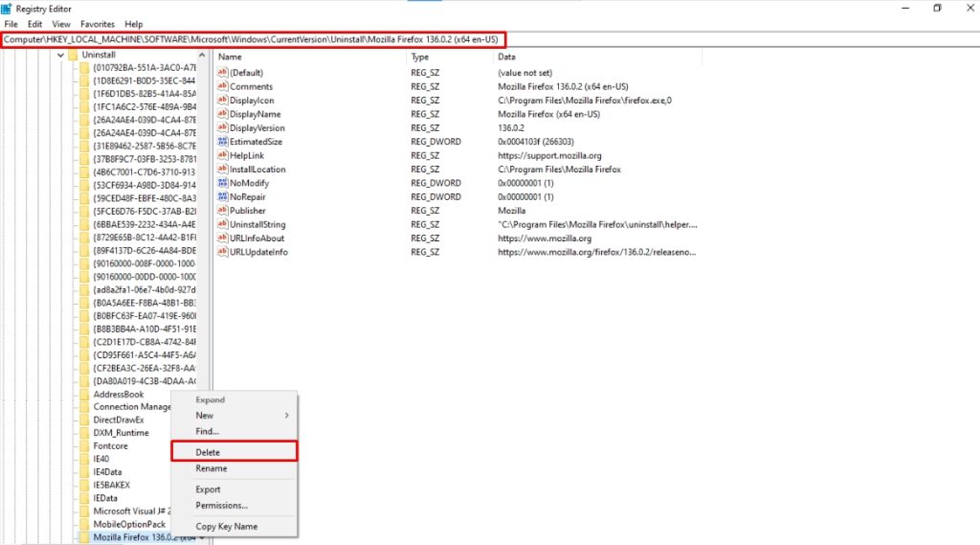The width and height of the screenshot is (980, 545).
Task: Select the {4B6C7001-C7D6-3710 key
Action: (144, 172)
